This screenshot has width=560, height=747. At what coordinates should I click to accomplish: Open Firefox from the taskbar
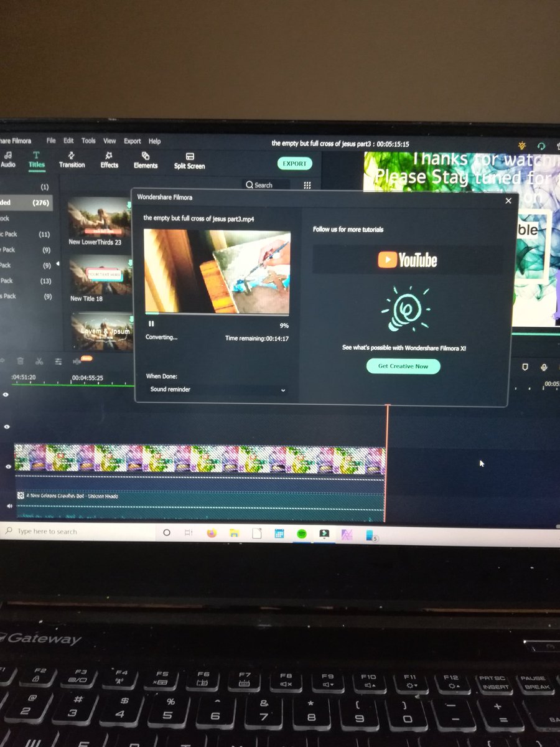[x=212, y=533]
